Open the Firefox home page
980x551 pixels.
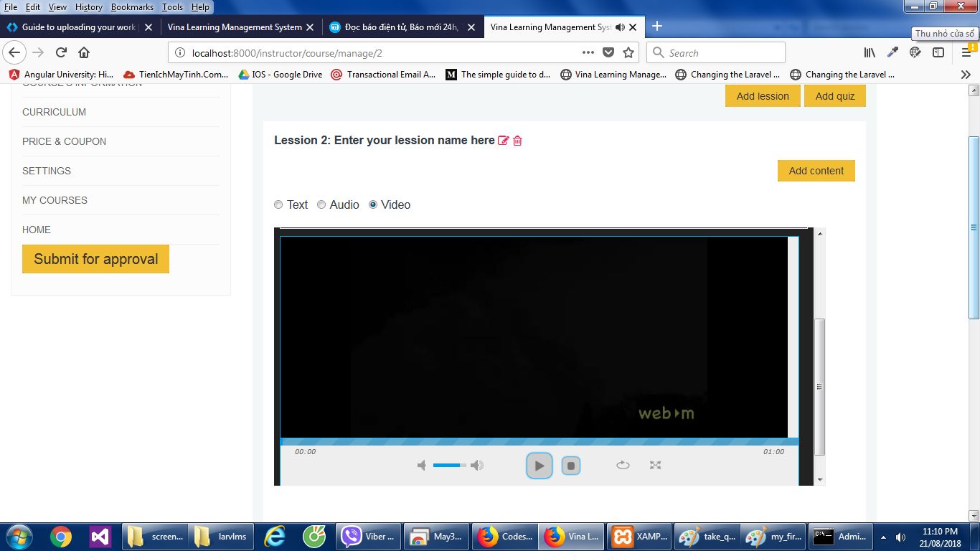pos(84,52)
